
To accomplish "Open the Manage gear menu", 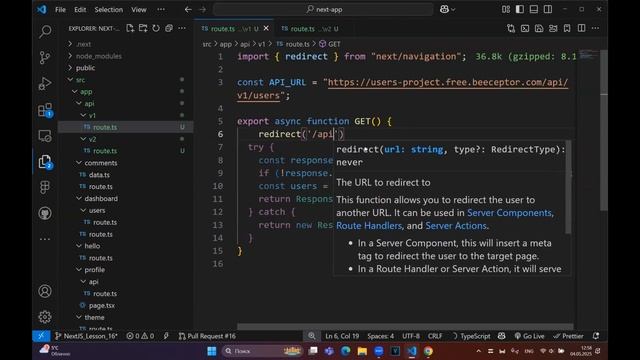I will tap(45, 317).
